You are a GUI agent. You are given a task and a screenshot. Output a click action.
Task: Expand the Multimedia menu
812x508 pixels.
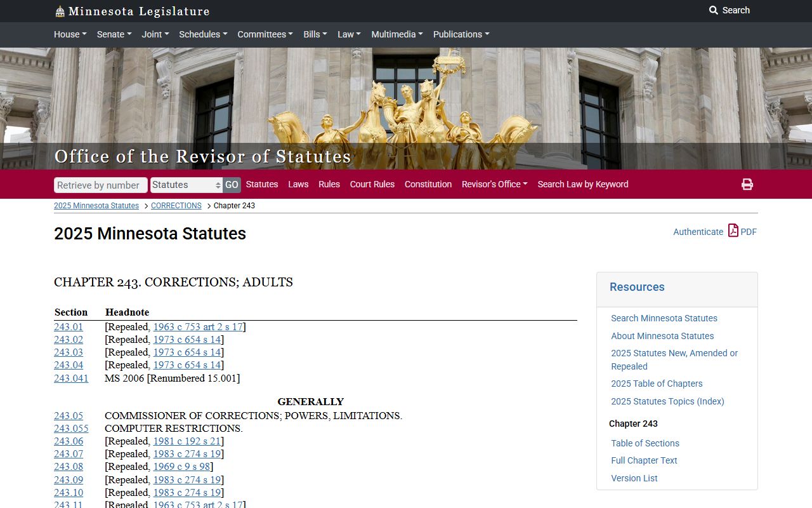397,34
